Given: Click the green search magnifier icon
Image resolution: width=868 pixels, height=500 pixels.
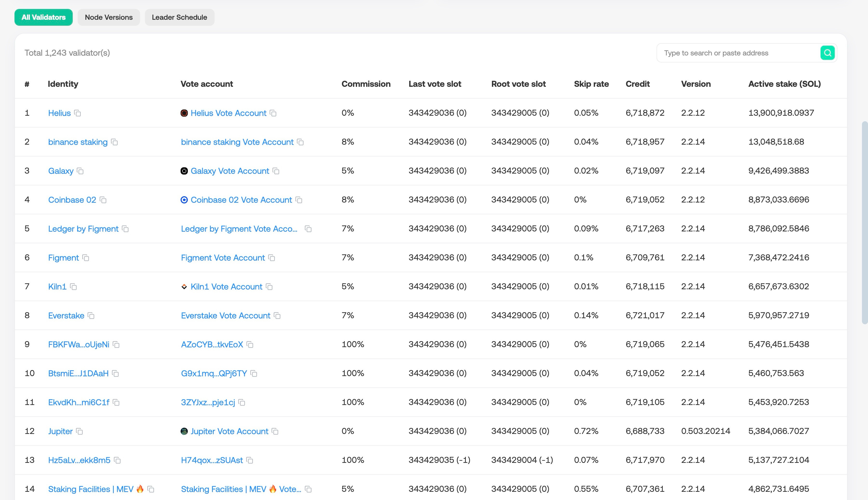Looking at the screenshot, I should click(827, 53).
